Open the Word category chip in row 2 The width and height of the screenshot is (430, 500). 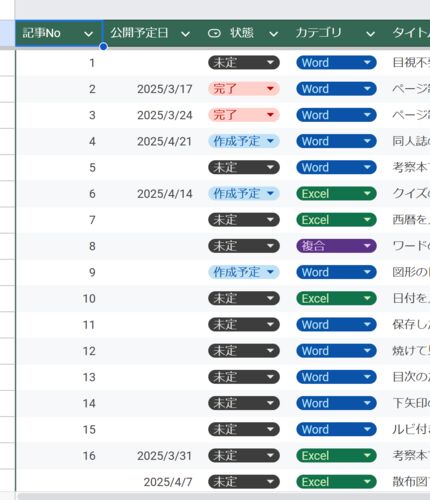(336, 89)
